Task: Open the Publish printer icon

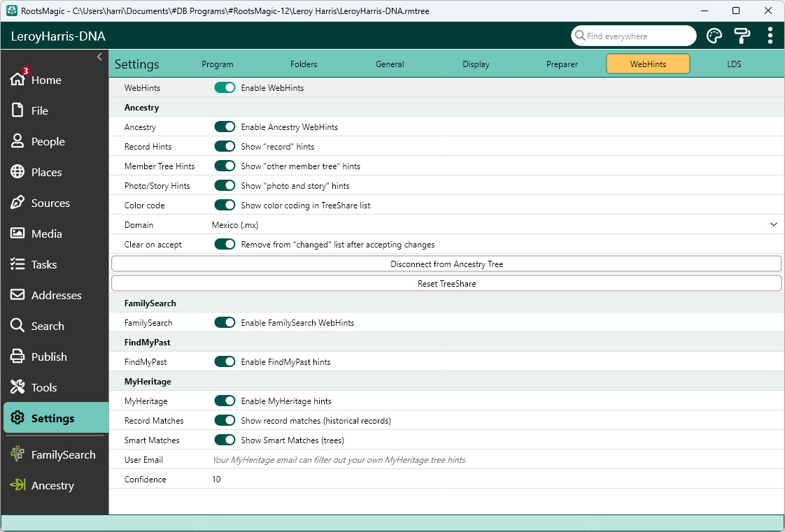Action: coord(17,356)
